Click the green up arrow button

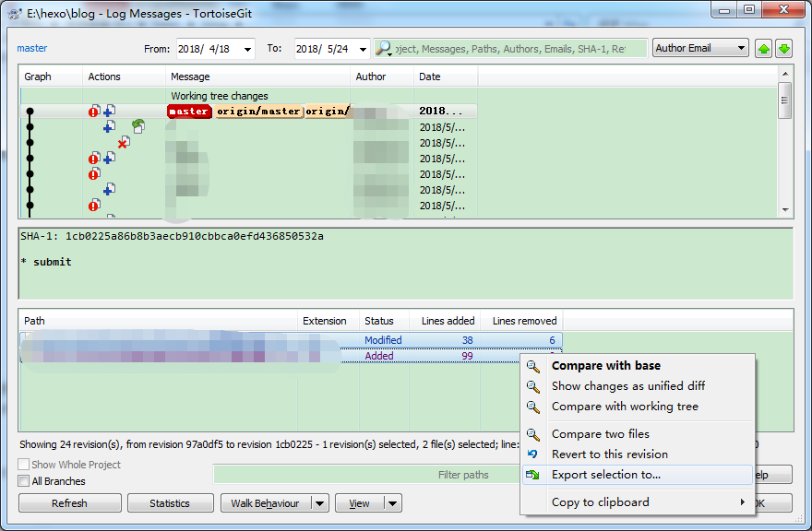[763, 49]
